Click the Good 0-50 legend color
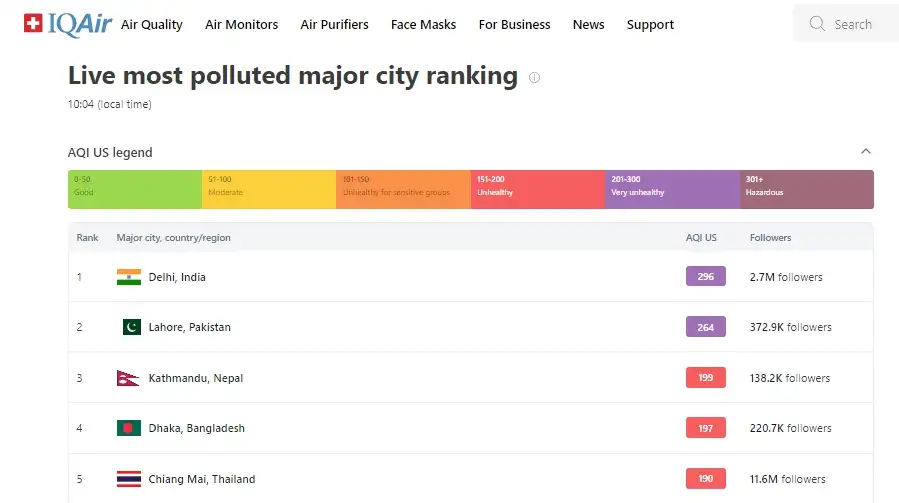This screenshot has width=899, height=503. coord(135,189)
